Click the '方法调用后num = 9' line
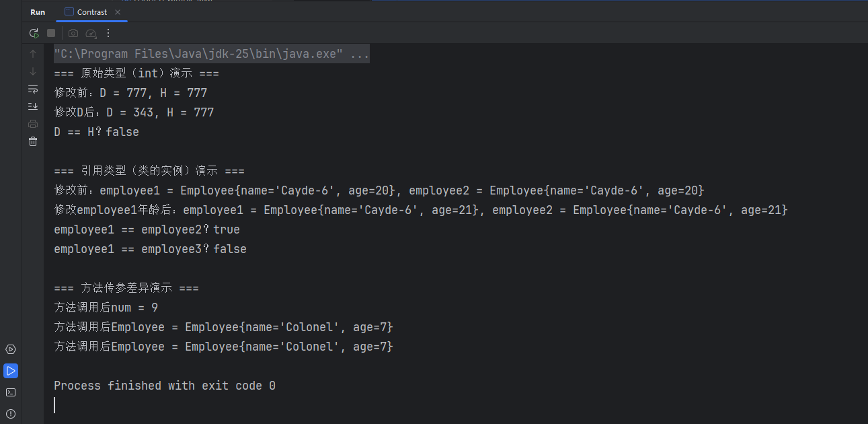 pyautogui.click(x=106, y=308)
